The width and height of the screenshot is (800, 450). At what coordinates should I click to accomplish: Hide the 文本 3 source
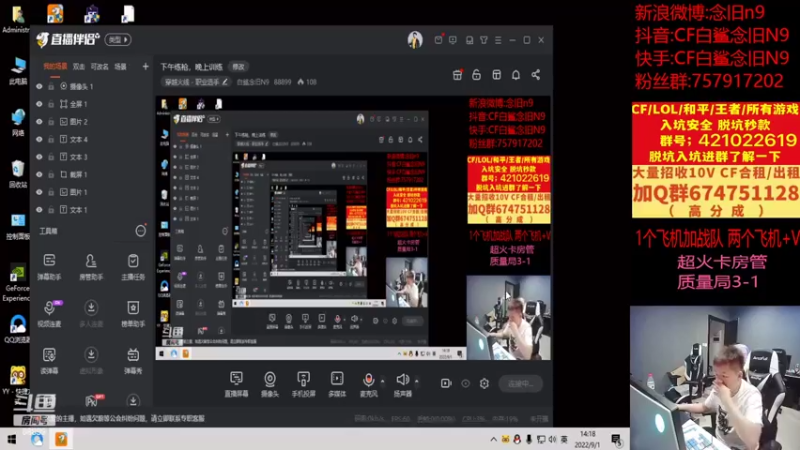(x=39, y=157)
